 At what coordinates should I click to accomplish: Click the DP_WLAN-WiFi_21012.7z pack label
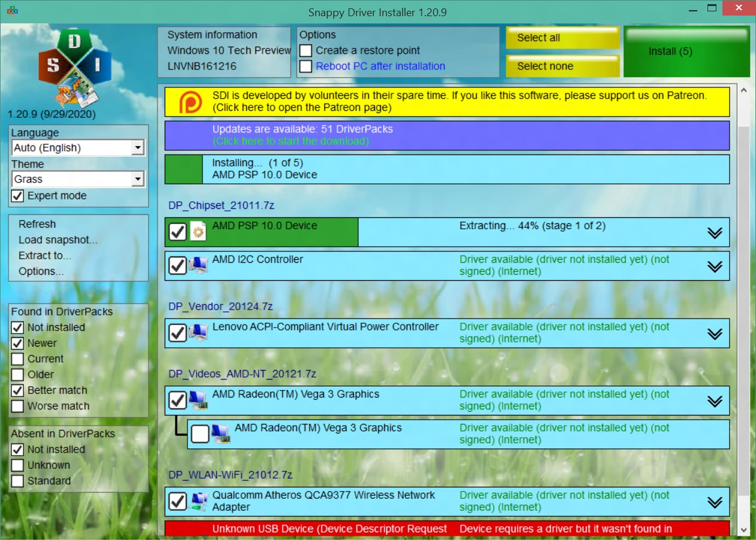click(230, 475)
